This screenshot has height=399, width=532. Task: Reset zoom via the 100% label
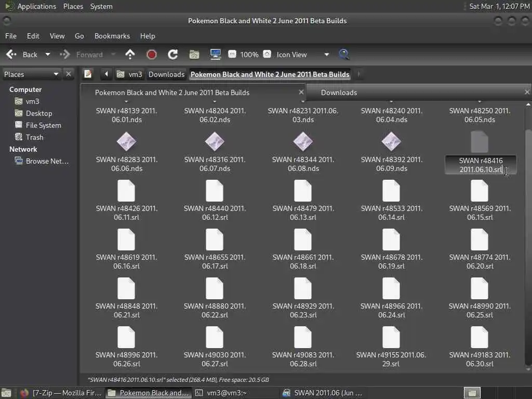click(x=249, y=55)
